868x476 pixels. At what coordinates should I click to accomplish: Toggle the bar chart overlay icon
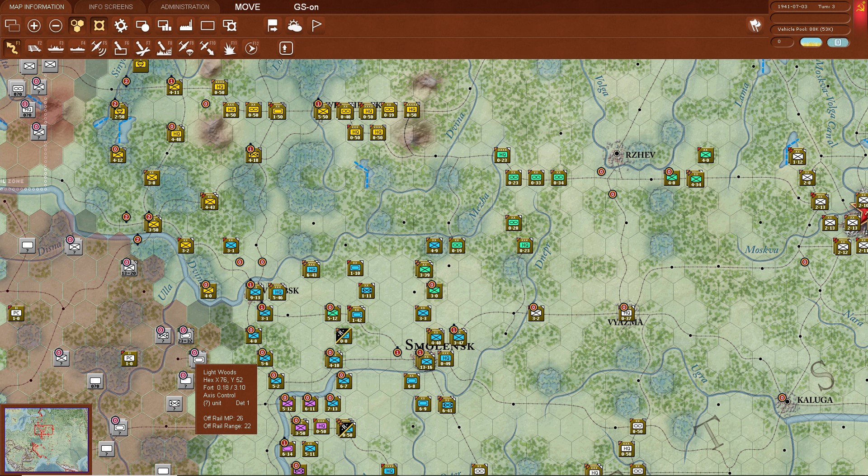[x=164, y=26]
